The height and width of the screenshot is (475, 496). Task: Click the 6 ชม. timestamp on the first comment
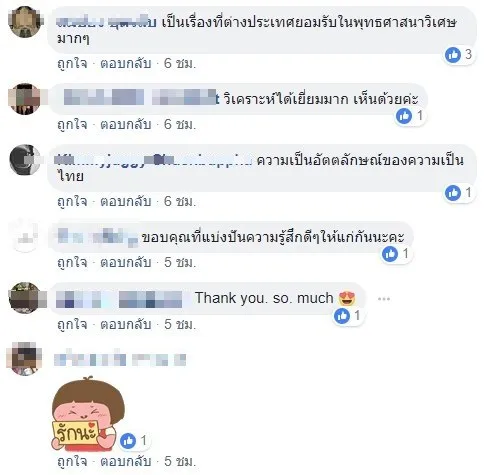180,63
